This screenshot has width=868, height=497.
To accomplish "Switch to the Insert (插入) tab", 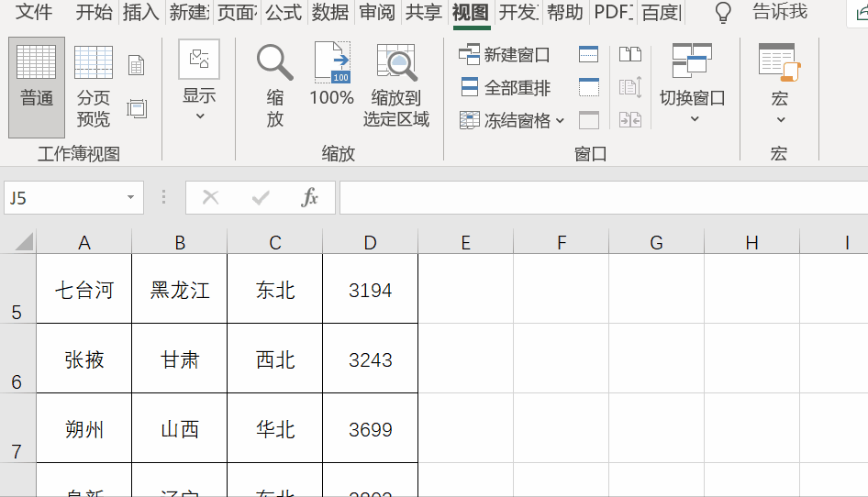I will tap(140, 12).
